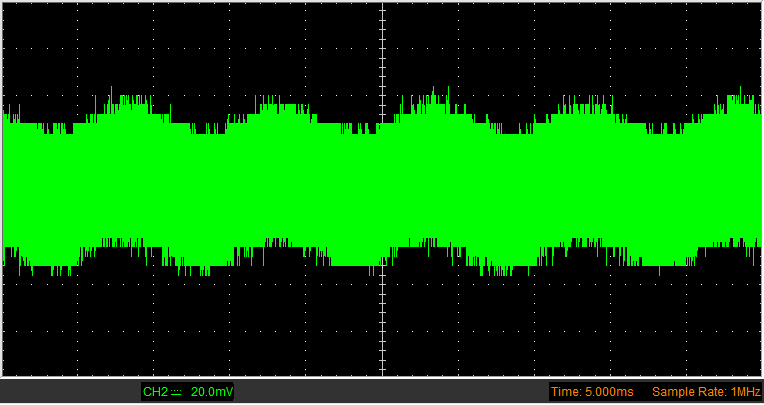Viewport: 764px width, 405px height.
Task: Open the Time: 5.000ms timebase readout
Action: pos(592,391)
